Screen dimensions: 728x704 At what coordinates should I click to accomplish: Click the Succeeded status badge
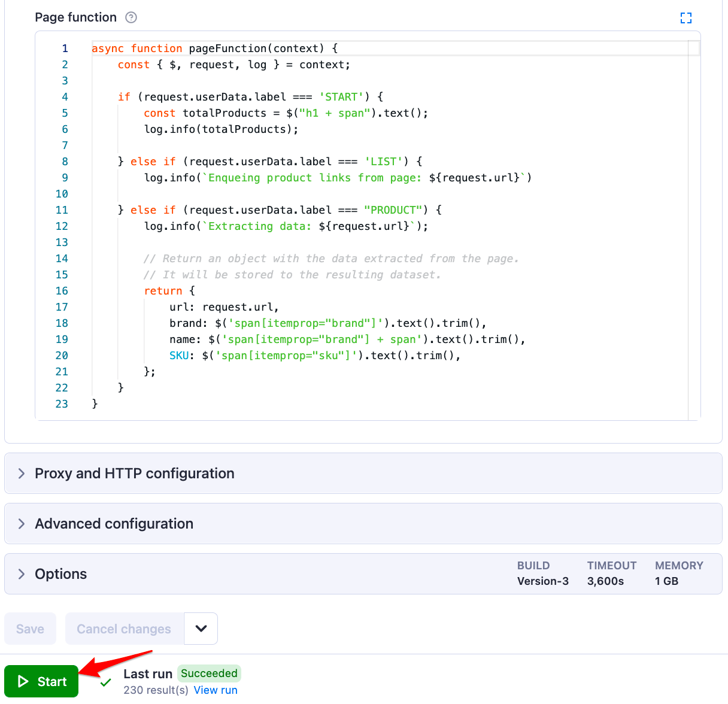click(x=209, y=673)
